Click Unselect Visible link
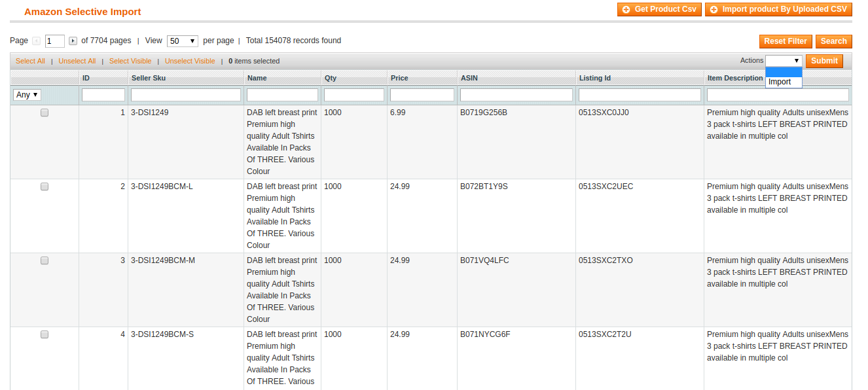868x390 pixels. (190, 61)
